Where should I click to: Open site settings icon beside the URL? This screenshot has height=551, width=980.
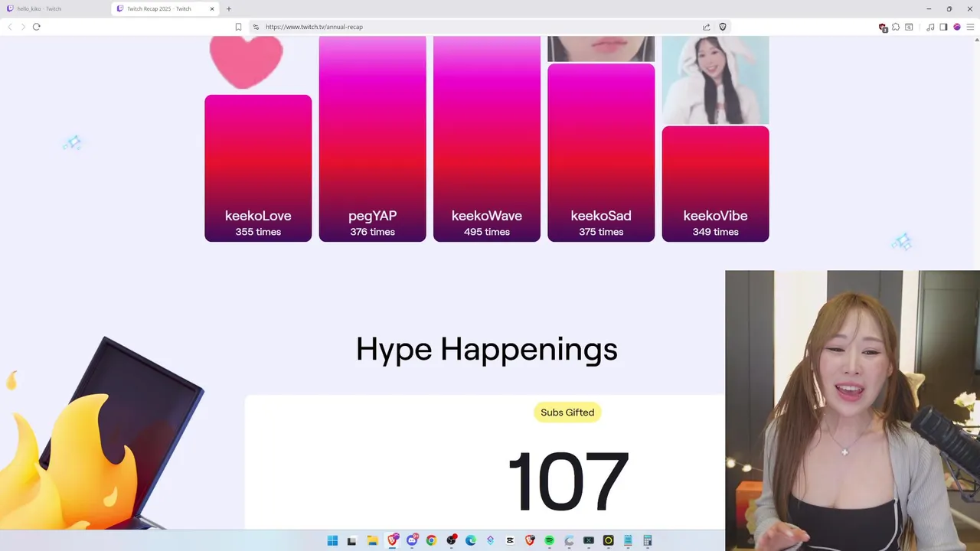point(256,27)
